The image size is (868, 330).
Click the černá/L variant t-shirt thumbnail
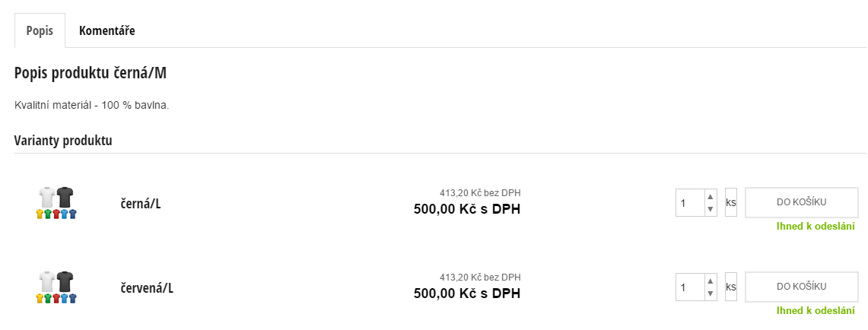pyautogui.click(x=56, y=203)
